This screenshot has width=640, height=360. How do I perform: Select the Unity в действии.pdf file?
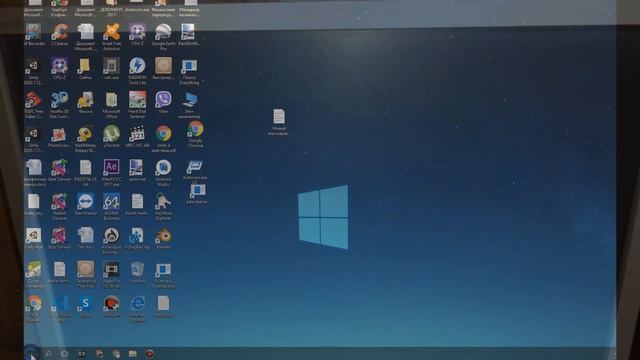[x=163, y=139]
